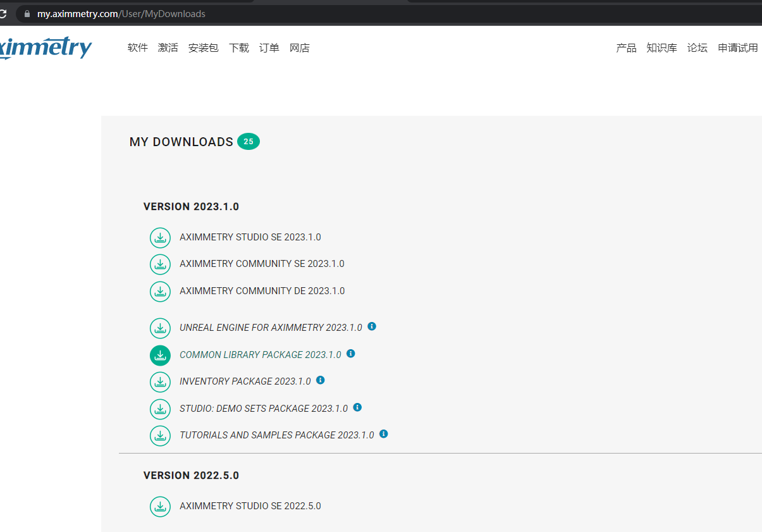Open the 订单 menu item

269,48
